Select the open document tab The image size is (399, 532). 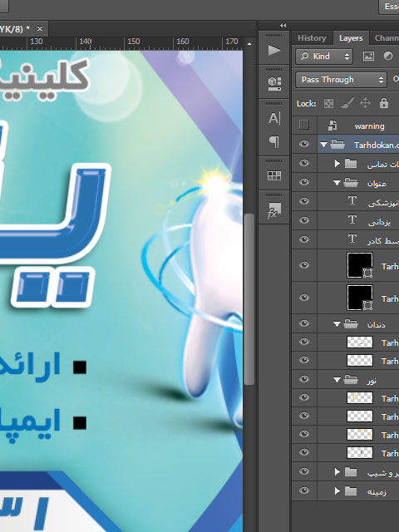pyautogui.click(x=13, y=29)
